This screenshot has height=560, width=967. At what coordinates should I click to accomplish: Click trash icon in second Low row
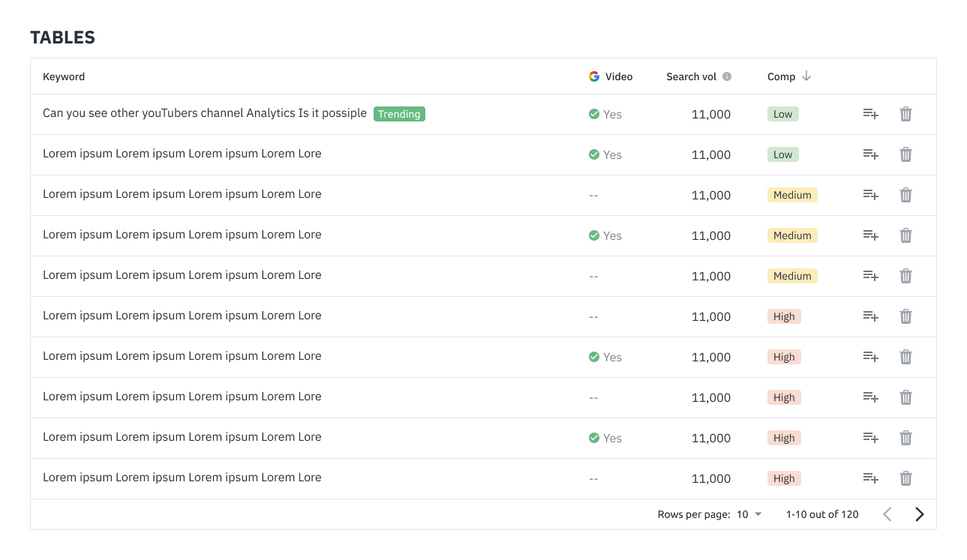pyautogui.click(x=905, y=154)
